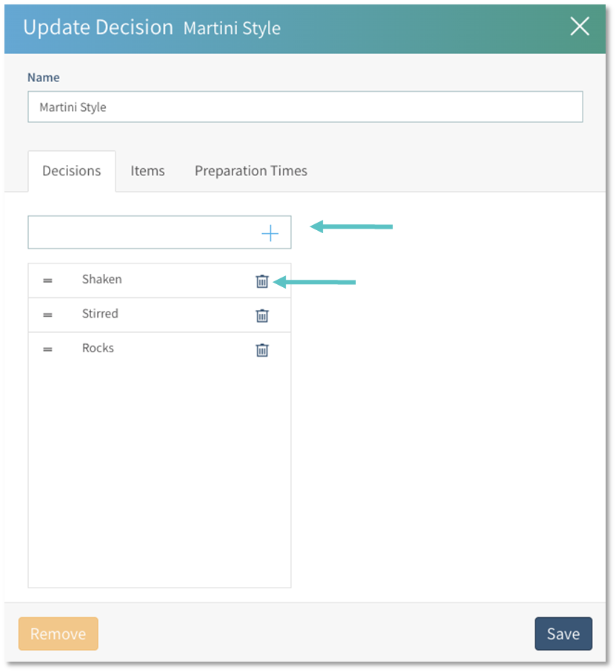Click the drag handle next to Stirred

[48, 314]
